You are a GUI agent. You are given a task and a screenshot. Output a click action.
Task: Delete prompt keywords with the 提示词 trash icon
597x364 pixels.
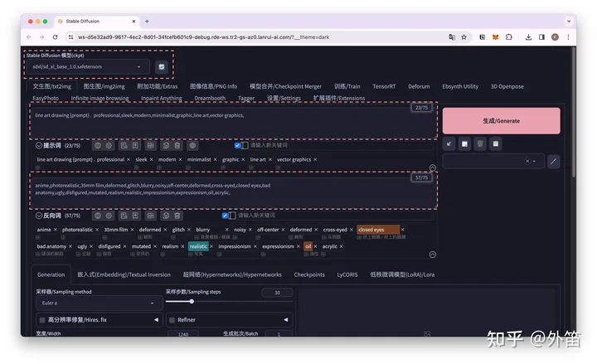pyautogui.click(x=177, y=145)
